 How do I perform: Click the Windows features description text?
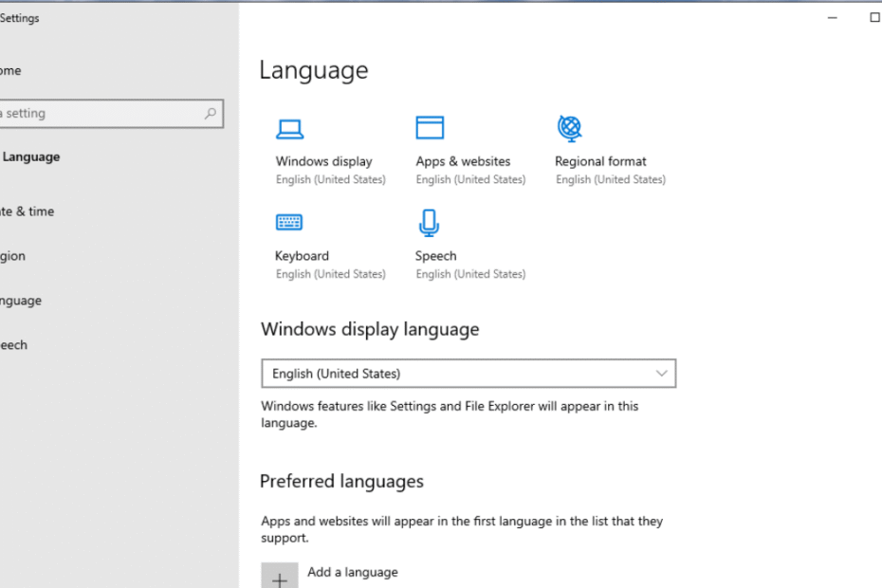[450, 414]
